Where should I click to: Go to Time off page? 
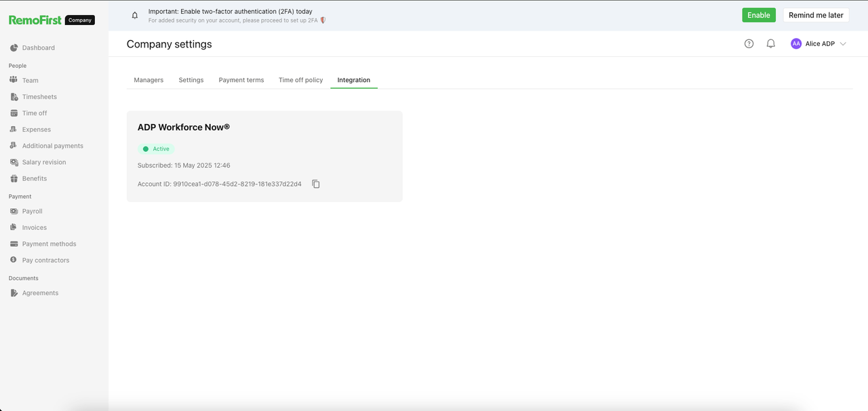pos(35,113)
